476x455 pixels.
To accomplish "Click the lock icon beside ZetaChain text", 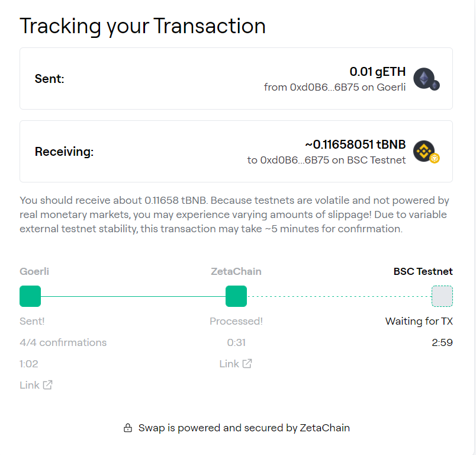I will (x=127, y=428).
